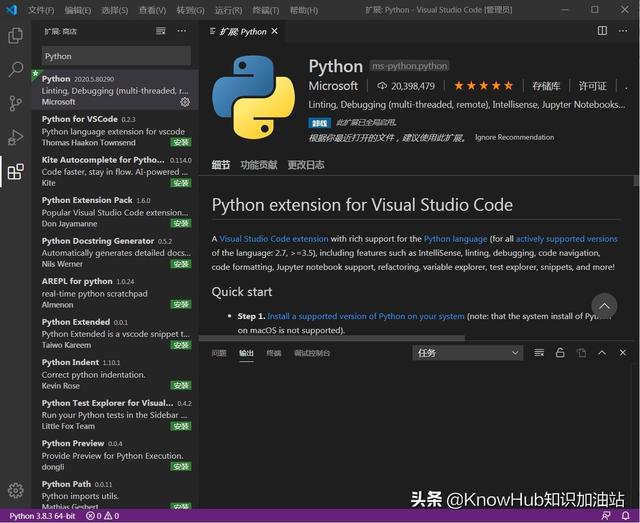Open editor more actions ellipsis
This screenshot has height=523, width=640.
(x=623, y=31)
